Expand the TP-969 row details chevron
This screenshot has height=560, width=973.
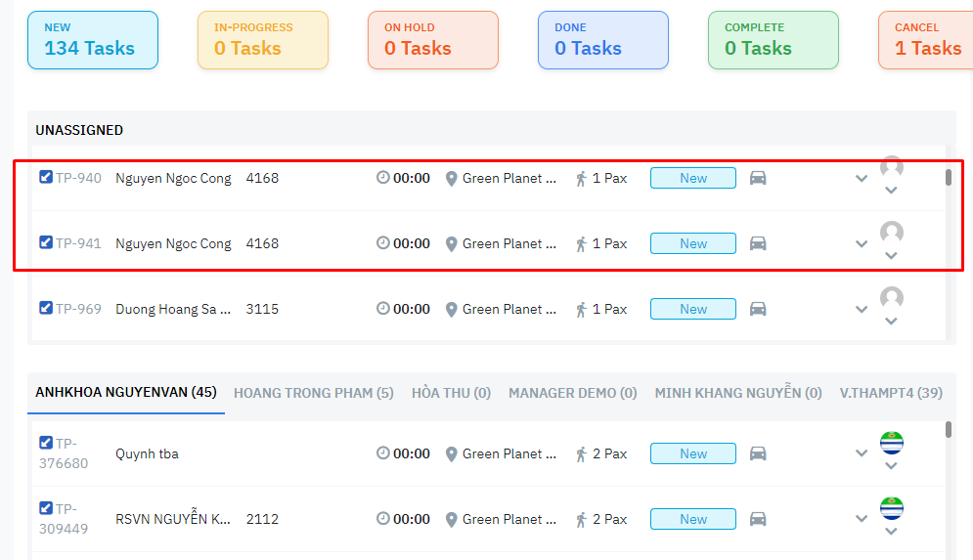click(862, 310)
